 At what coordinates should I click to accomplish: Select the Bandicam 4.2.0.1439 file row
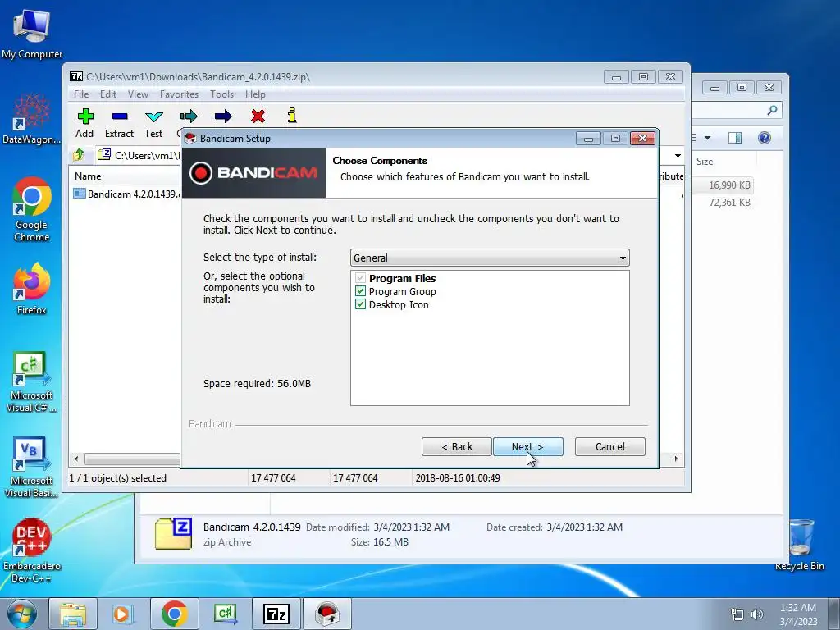click(x=126, y=194)
